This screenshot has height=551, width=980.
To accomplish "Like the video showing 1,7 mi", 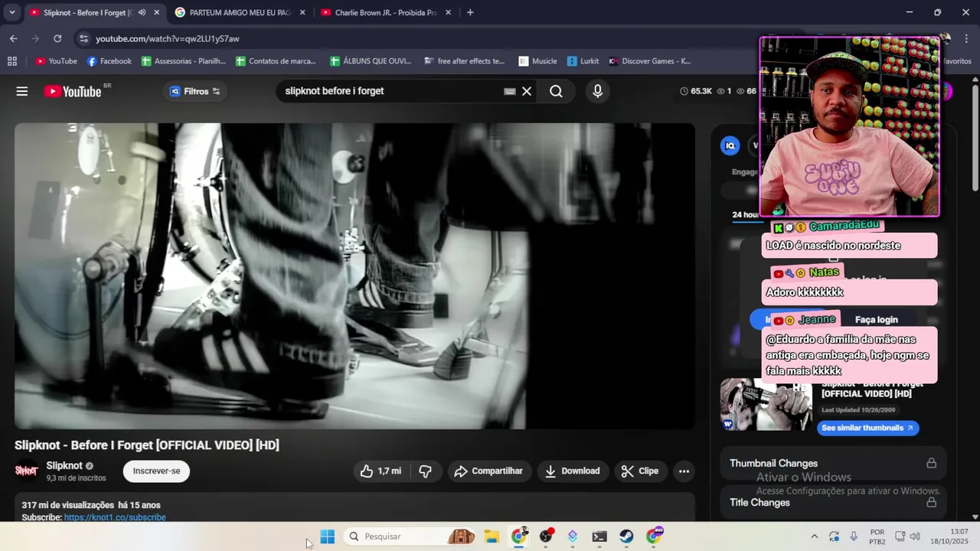I will coord(381,471).
